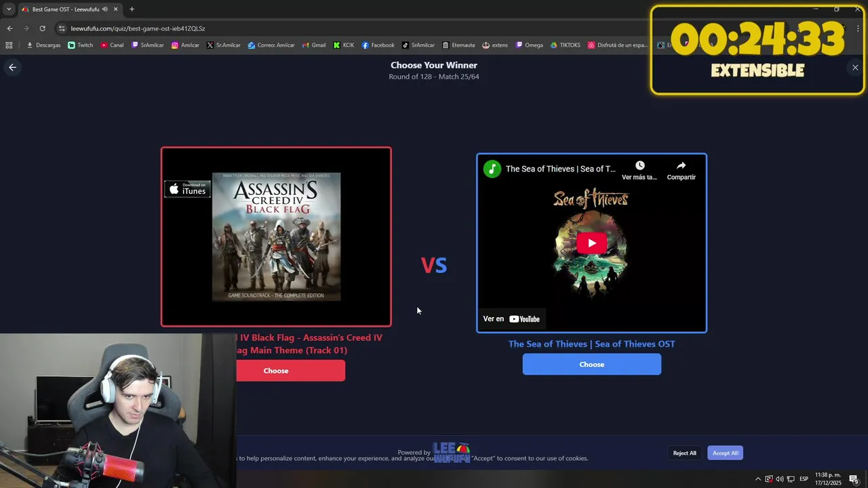Image resolution: width=868 pixels, height=488 pixels.
Task: Open the Disfrutá de un espa... bookmark
Action: click(x=618, y=45)
